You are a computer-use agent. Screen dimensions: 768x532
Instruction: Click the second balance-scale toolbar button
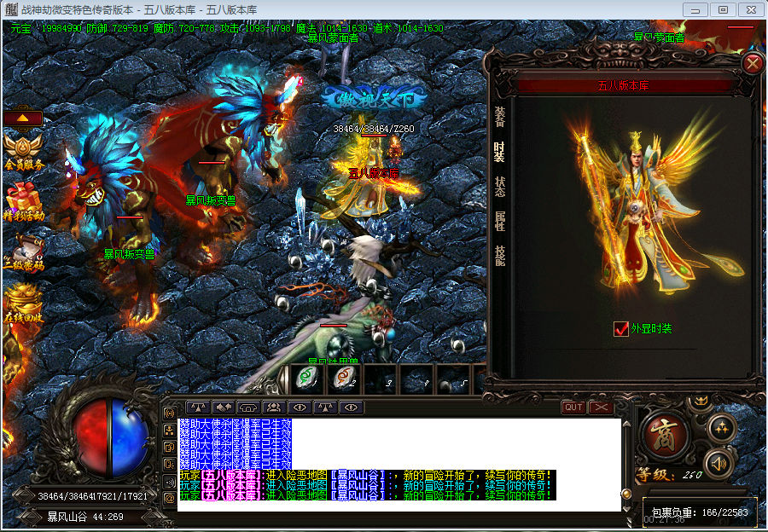(325, 408)
